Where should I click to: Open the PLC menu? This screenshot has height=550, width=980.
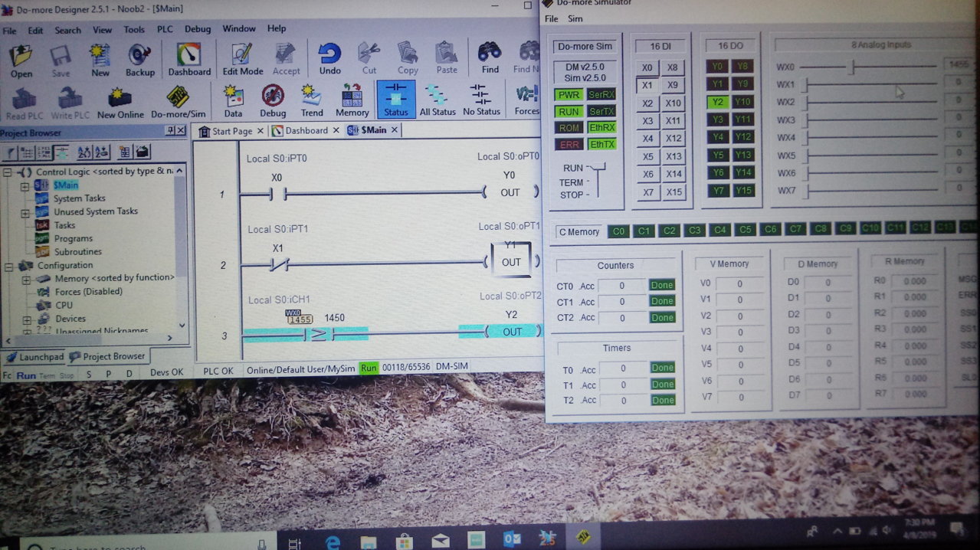[165, 29]
